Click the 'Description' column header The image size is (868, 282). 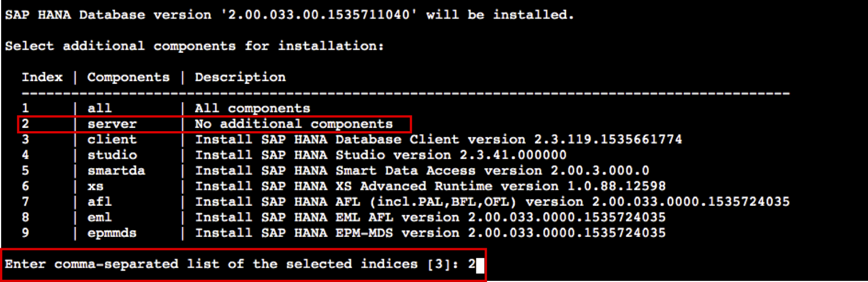(x=240, y=77)
